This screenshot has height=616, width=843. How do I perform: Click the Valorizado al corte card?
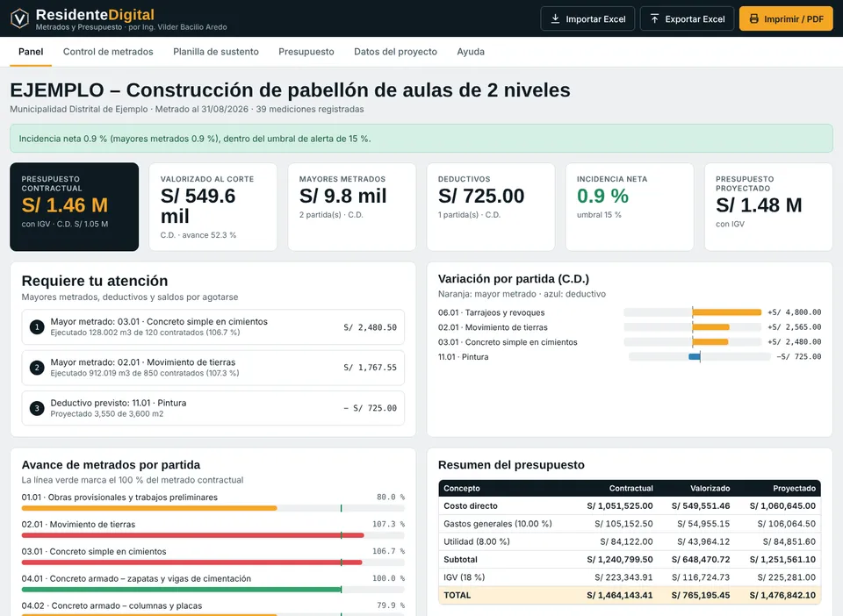pos(213,207)
